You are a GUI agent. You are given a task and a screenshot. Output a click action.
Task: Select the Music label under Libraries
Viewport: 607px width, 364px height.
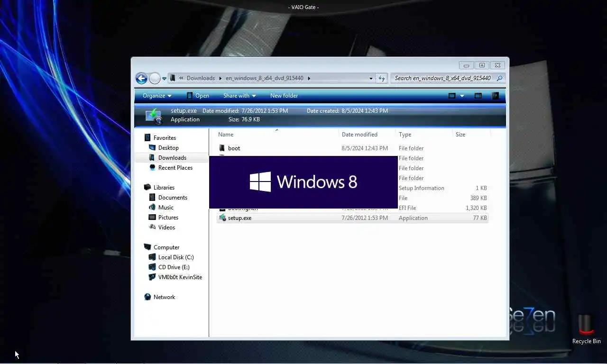[x=166, y=208]
